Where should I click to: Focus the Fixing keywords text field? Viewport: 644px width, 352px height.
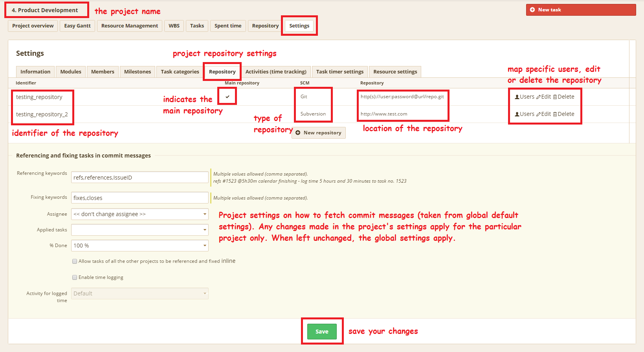[x=139, y=198]
